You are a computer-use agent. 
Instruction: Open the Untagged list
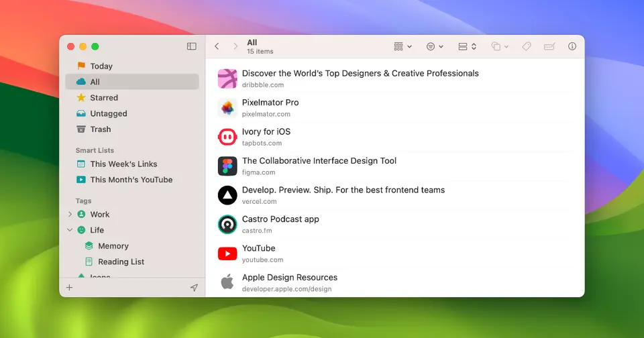pyautogui.click(x=132, y=113)
